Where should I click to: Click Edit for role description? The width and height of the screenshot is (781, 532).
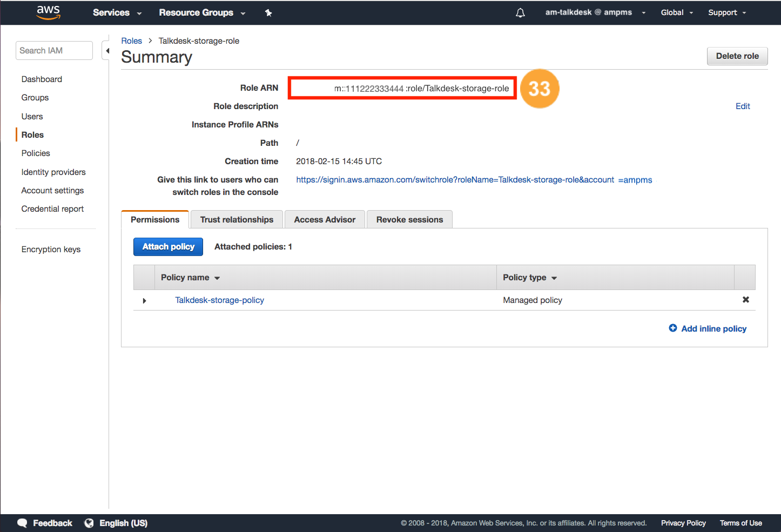click(x=743, y=106)
